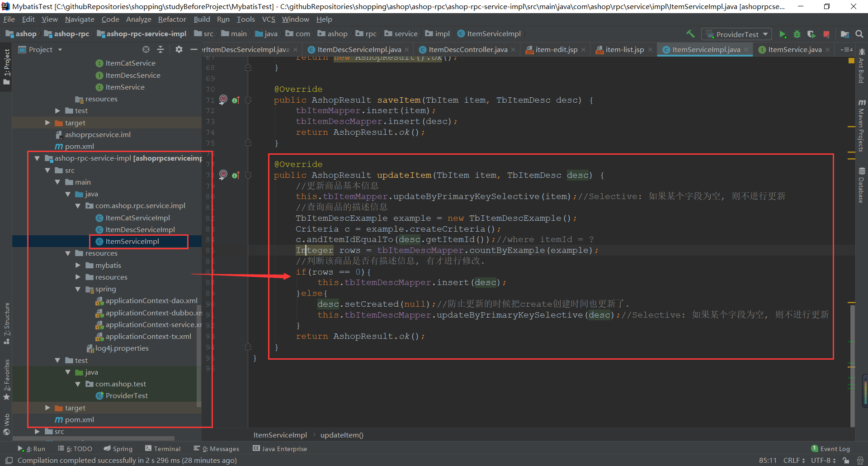Open the Favorites tool window

point(6,380)
